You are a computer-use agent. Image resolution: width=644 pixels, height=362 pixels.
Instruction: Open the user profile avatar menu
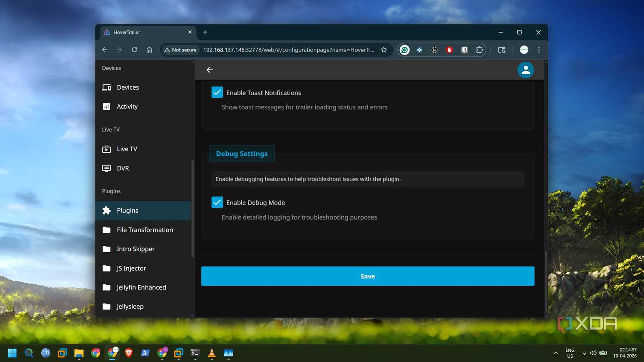(526, 70)
